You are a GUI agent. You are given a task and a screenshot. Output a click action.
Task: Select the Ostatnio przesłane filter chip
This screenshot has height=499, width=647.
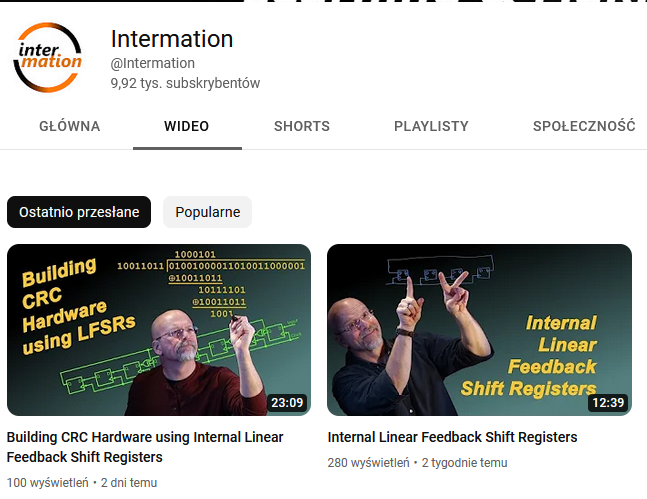click(x=79, y=212)
